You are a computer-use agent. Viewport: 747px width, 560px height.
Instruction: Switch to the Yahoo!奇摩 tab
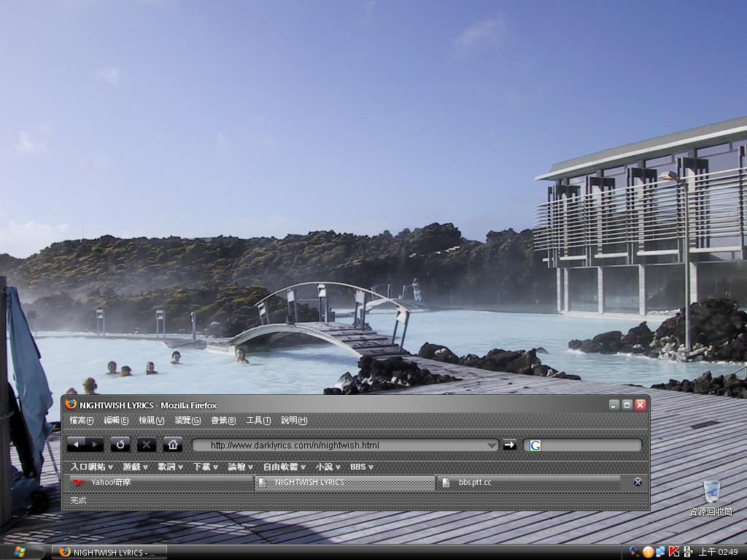160,483
